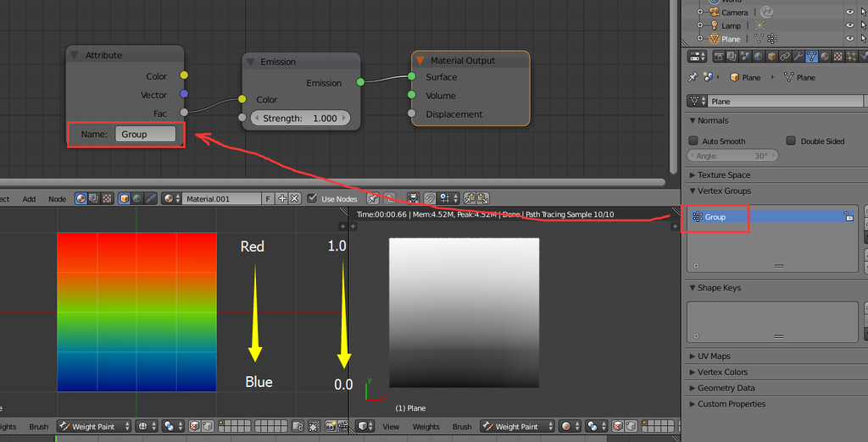Render OpenGL image from left viewport

(x=331, y=427)
